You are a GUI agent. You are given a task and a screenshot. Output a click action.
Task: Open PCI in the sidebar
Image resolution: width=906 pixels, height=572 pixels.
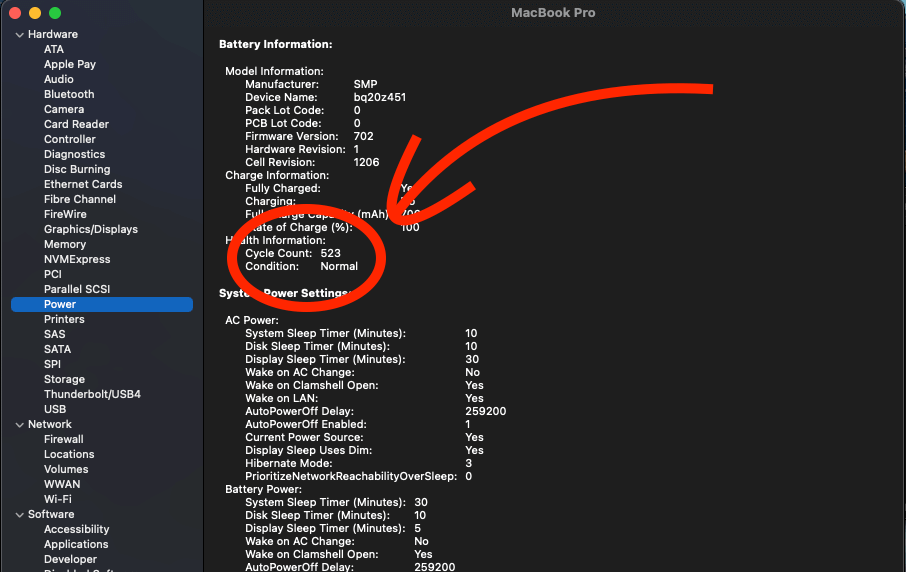pyautogui.click(x=53, y=275)
